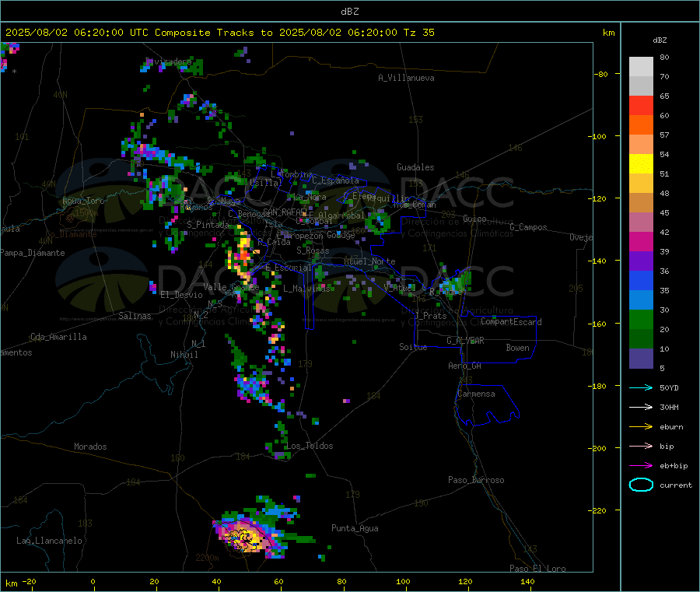
Task: Click the 'Nihuil' map label
Action: [184, 355]
